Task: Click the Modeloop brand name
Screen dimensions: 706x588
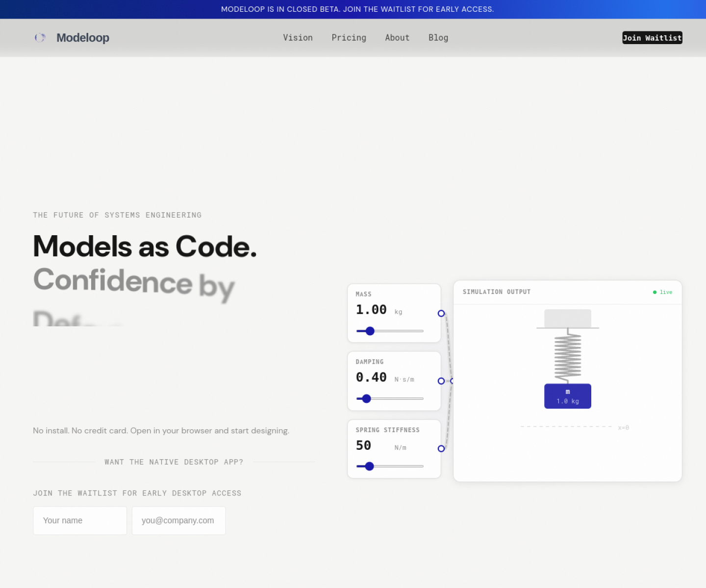Action: [82, 38]
